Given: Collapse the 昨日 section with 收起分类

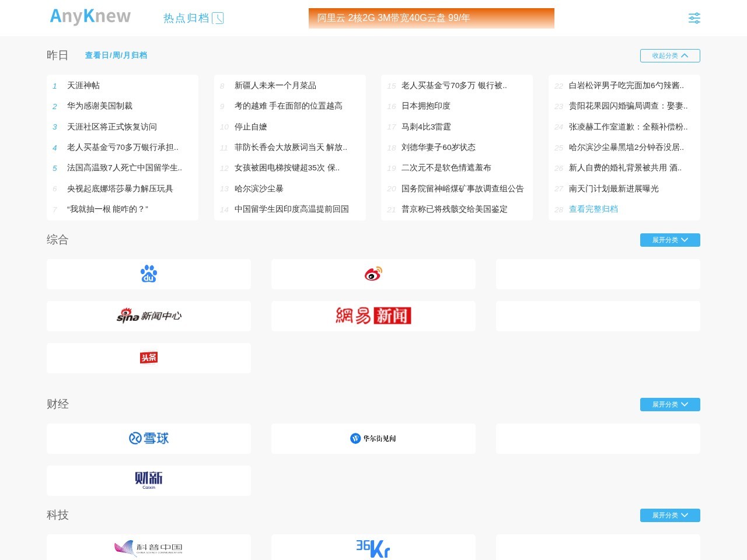Looking at the screenshot, I should [670, 55].
